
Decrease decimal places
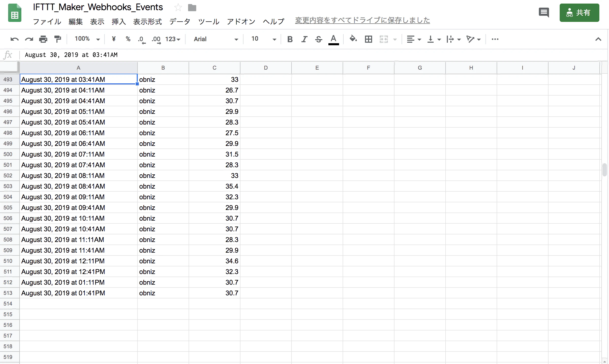(142, 40)
